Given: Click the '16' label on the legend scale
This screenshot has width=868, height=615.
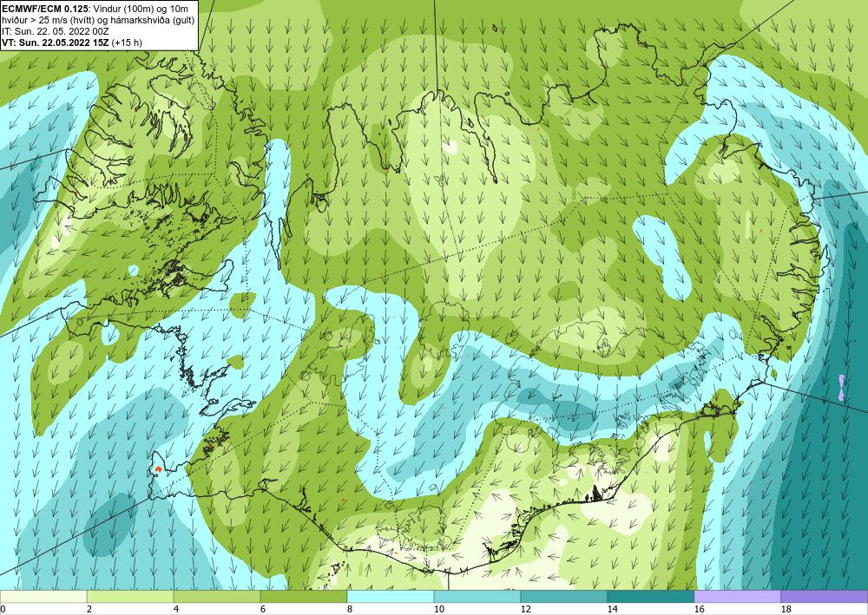Looking at the screenshot, I should pos(699,610).
